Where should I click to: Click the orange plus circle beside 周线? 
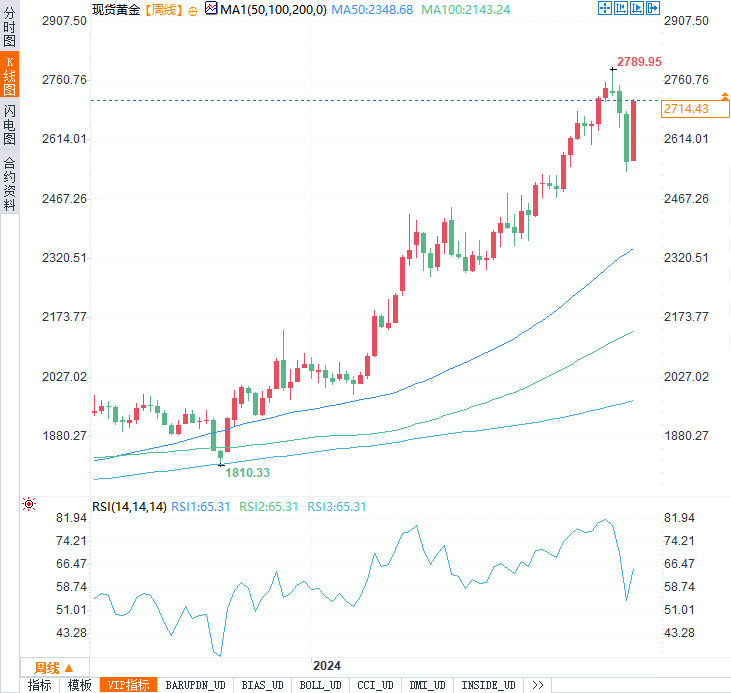pyautogui.click(x=193, y=10)
